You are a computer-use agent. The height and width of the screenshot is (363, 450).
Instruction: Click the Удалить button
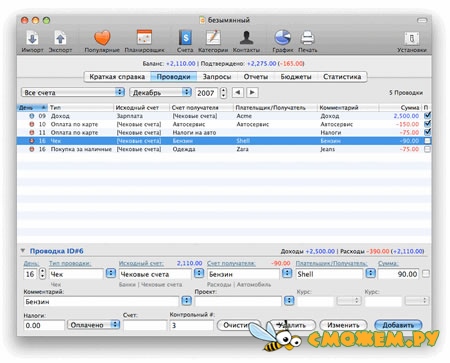coord(291,325)
